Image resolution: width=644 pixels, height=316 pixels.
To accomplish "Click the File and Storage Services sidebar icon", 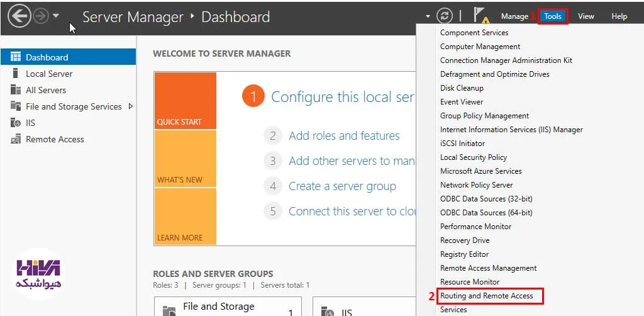I will click(x=15, y=106).
